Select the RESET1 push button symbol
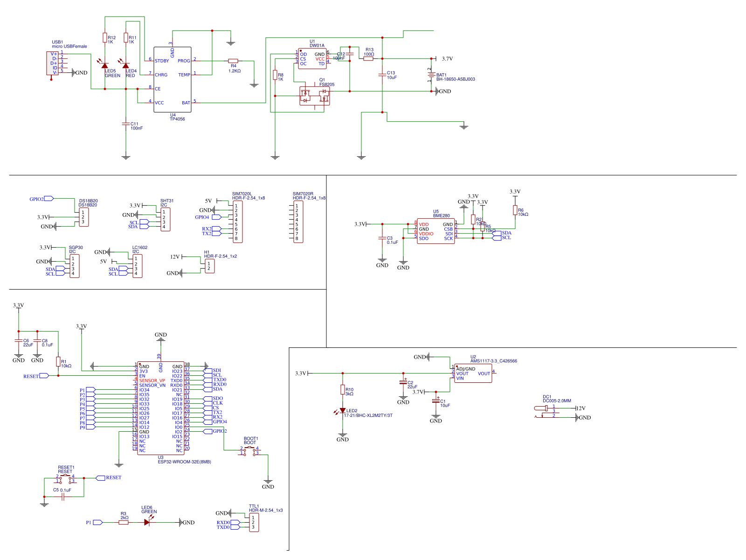Viewport: 746px width, 560px height. 65,478
